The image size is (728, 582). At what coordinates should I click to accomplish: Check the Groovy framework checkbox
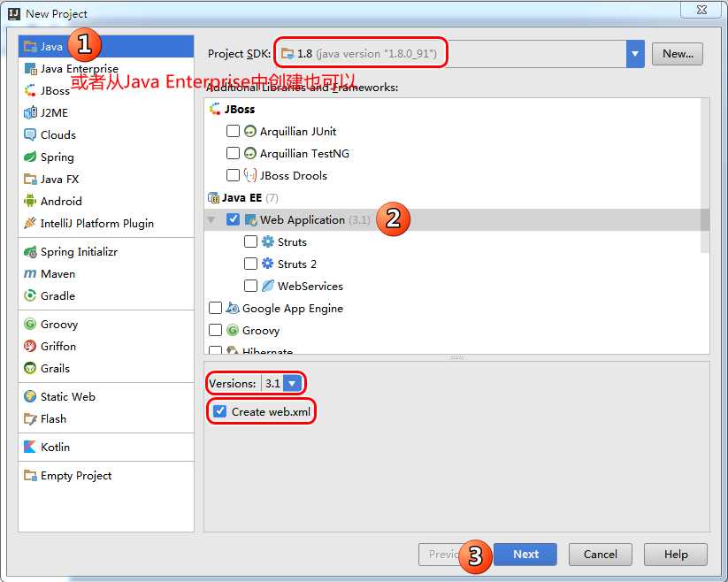point(216,331)
